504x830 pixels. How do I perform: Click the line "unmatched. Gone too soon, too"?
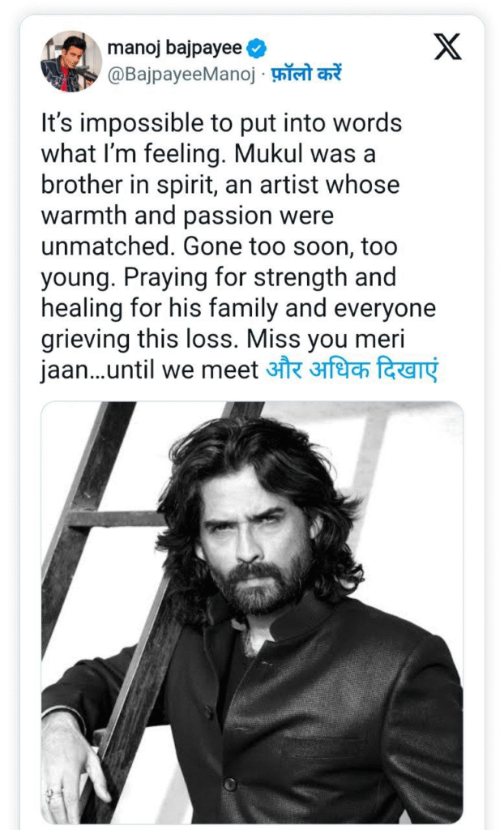point(219,246)
